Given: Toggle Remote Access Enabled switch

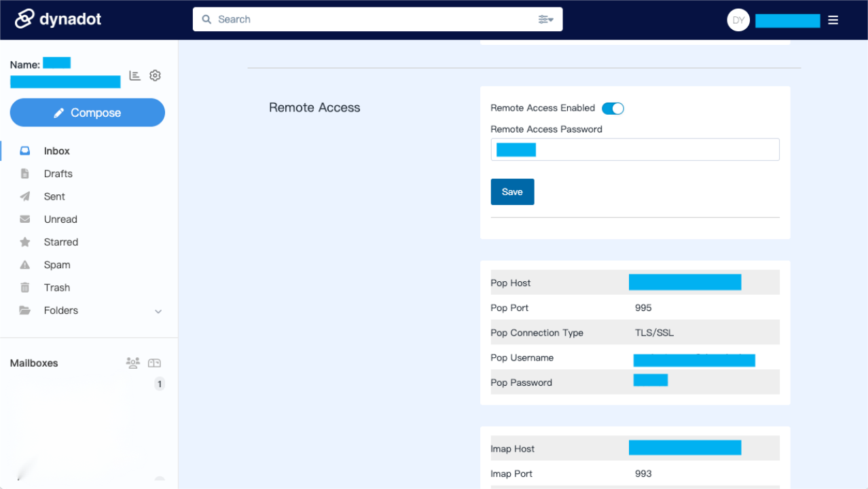Looking at the screenshot, I should tap(613, 108).
